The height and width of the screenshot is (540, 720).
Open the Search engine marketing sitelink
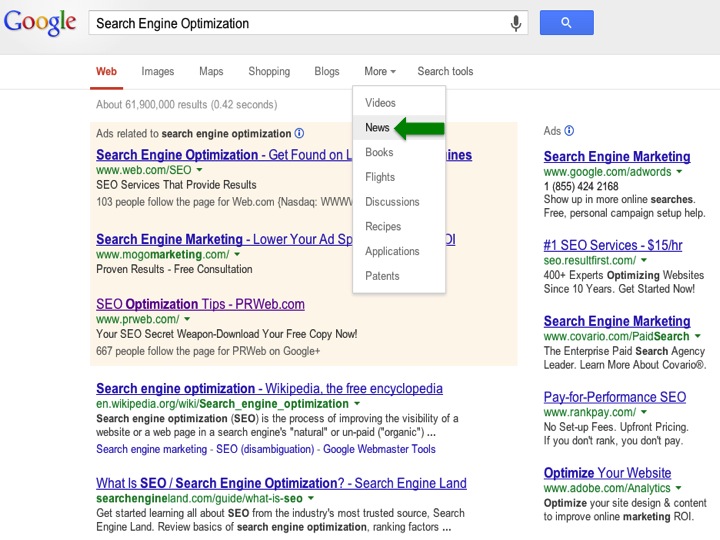coord(152,449)
